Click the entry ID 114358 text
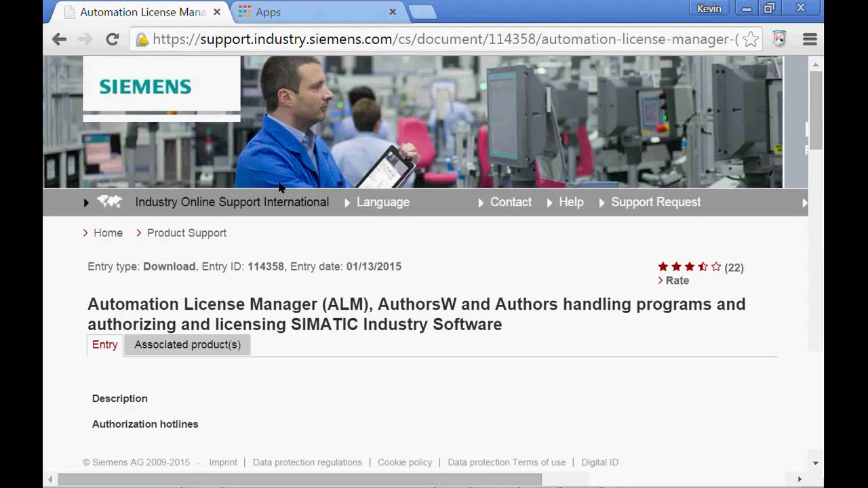The width and height of the screenshot is (868, 488). (x=266, y=266)
